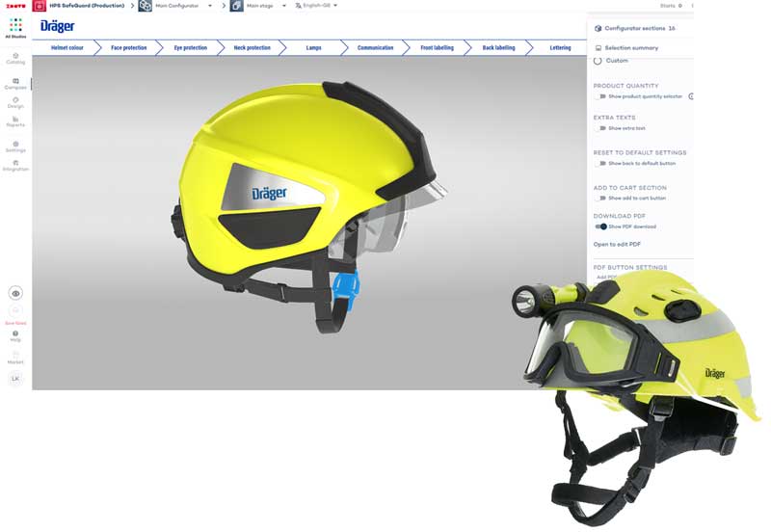Image resolution: width=771 pixels, height=532 pixels.
Task: Click the Save Now circular icon
Action: coord(15,310)
